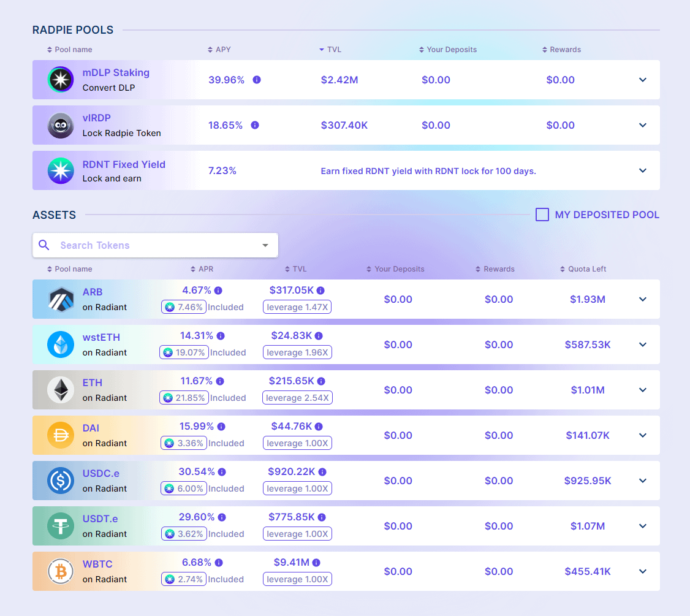Sort Radpie pools by Pool name
The image size is (690, 616).
(69, 50)
